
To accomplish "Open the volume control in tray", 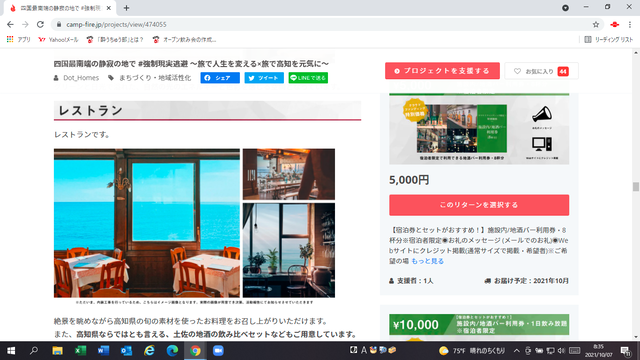I will (561, 351).
